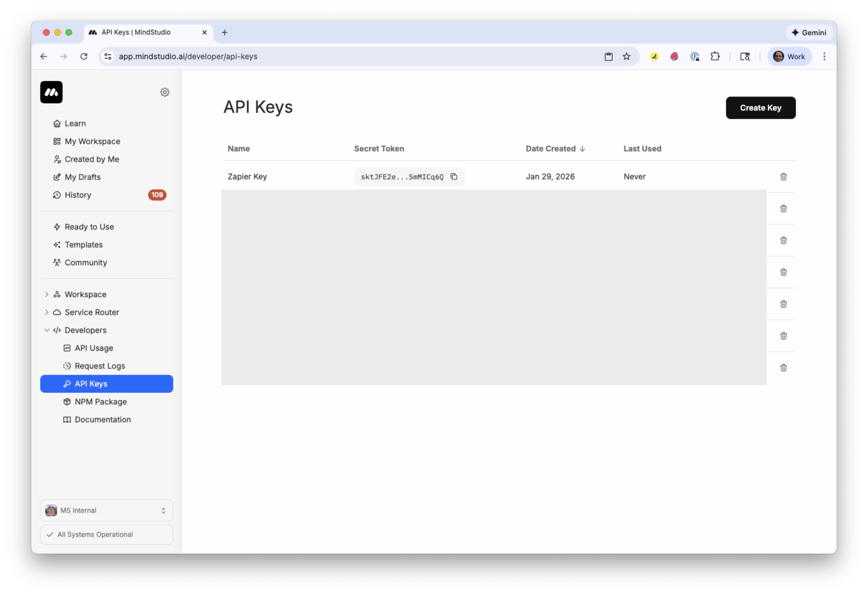The image size is (868, 595).
Task: Open the settings gear in the sidebar
Action: (165, 92)
